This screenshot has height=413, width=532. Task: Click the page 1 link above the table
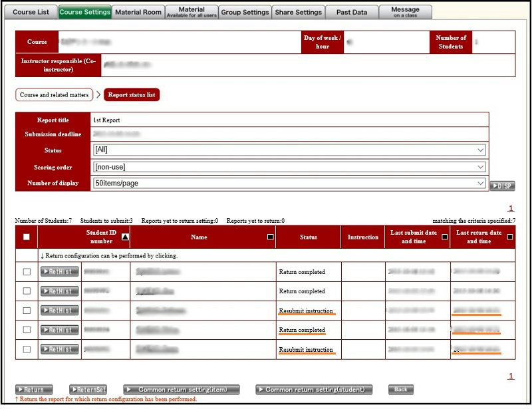[x=511, y=208]
